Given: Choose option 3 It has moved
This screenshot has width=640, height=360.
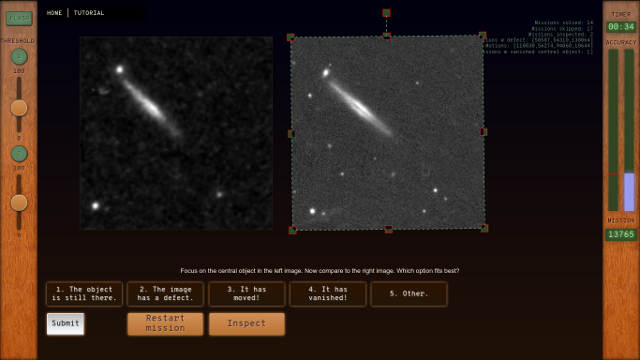Looking at the screenshot, I should [x=247, y=294].
